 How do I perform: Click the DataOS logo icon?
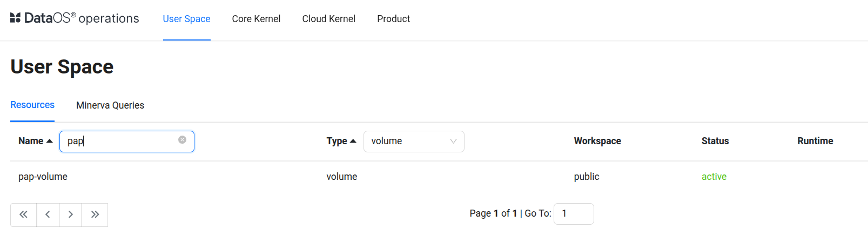point(15,18)
